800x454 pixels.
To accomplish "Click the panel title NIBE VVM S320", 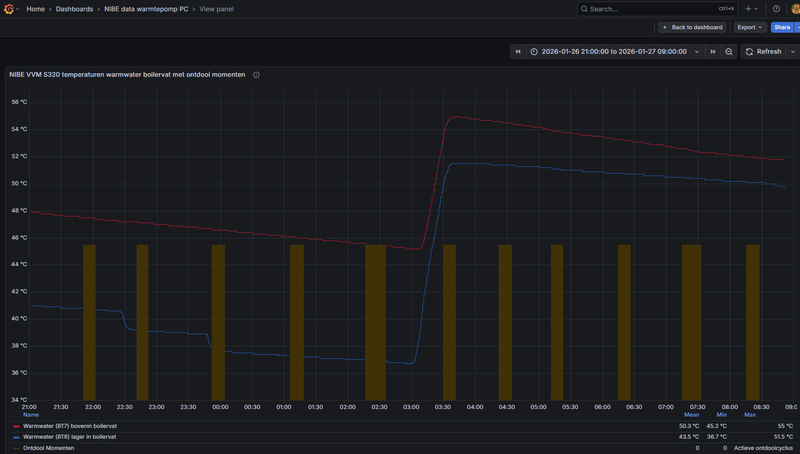I will tap(127, 74).
